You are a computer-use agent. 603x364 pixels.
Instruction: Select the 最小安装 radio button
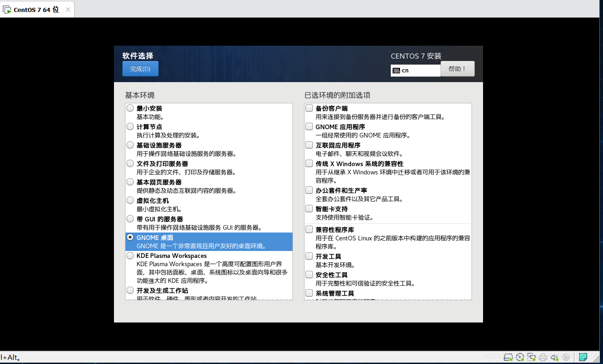[130, 108]
